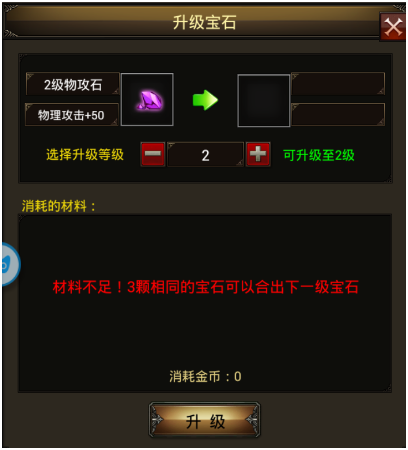Click the 2级物攻石 gem name label
408x450 pixels.
click(73, 84)
